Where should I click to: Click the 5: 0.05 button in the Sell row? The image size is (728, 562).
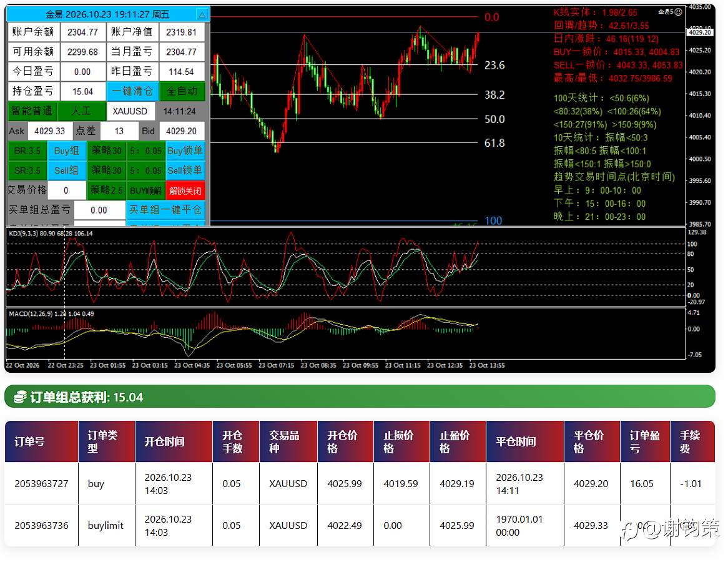click(145, 170)
